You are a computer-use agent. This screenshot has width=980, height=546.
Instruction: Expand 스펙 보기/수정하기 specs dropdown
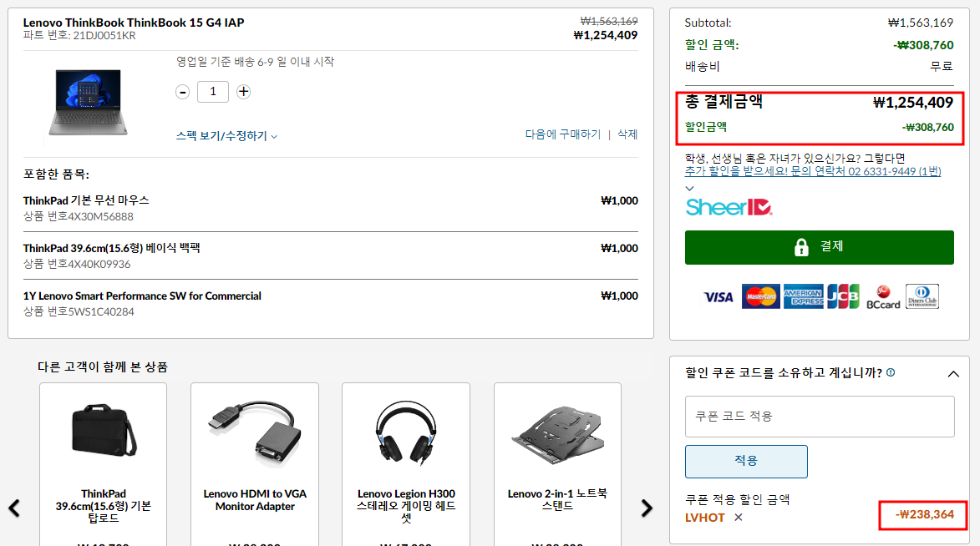point(226,135)
